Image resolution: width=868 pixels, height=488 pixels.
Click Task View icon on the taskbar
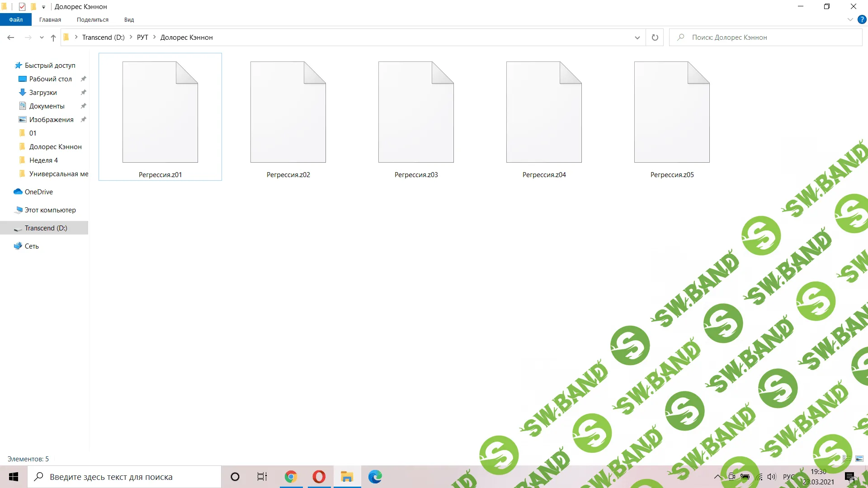[262, 477]
